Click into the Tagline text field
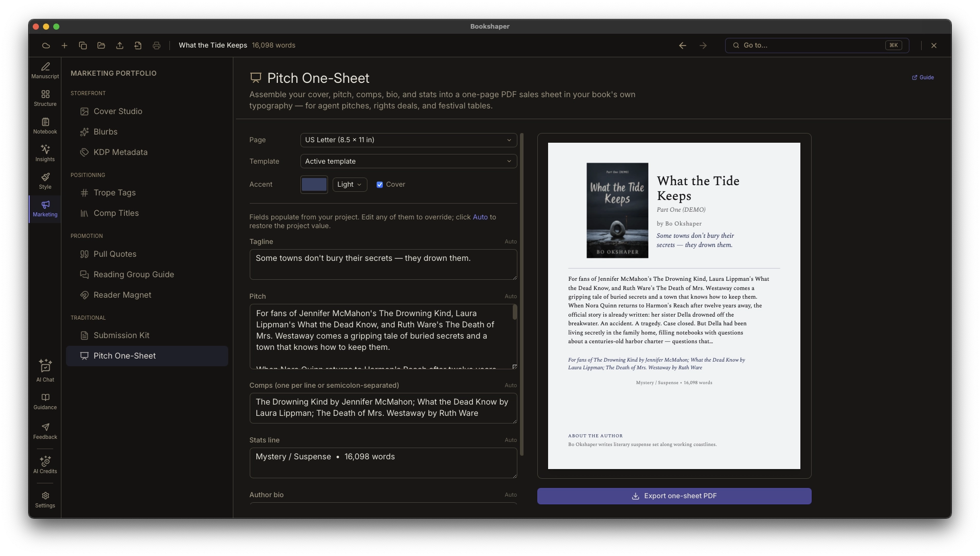 [x=383, y=264]
